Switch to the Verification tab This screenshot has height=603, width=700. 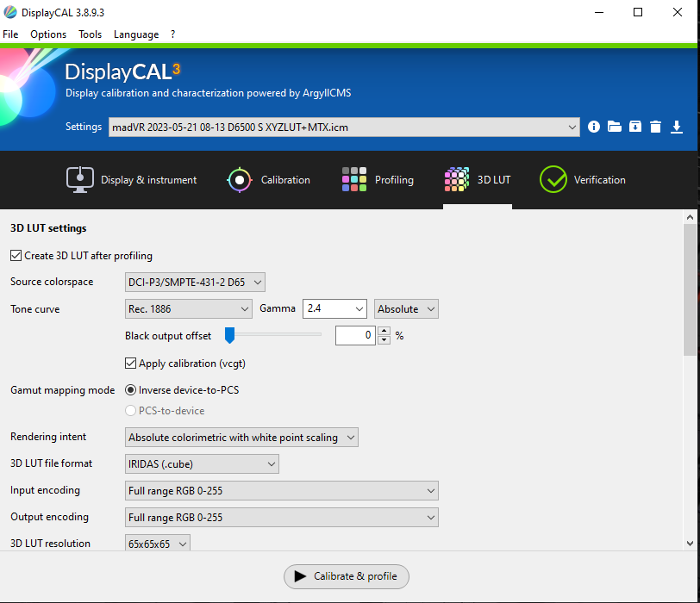click(x=583, y=180)
